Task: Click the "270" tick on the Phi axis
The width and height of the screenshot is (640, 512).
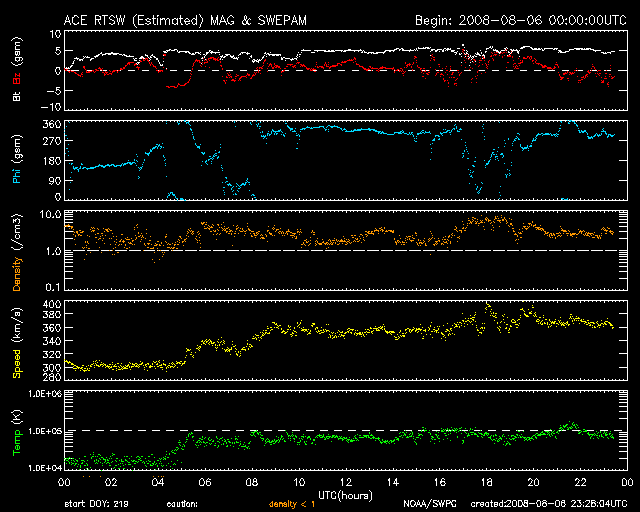Action: point(52,141)
